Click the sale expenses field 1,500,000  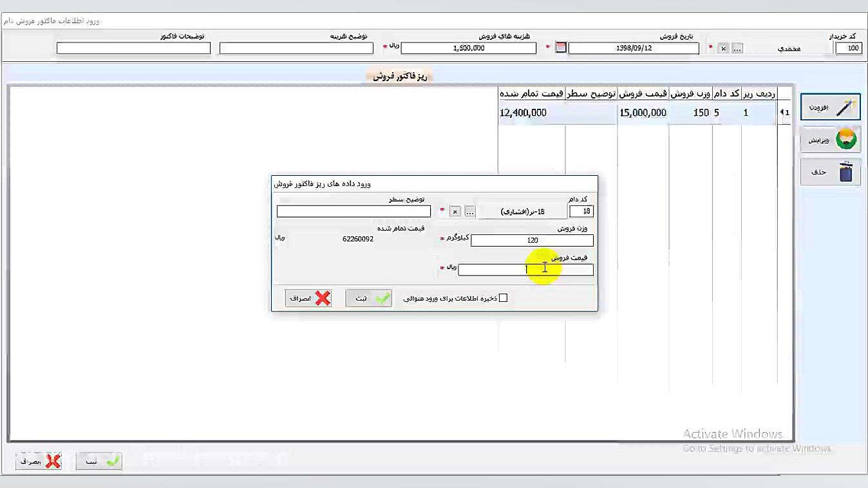tap(468, 48)
